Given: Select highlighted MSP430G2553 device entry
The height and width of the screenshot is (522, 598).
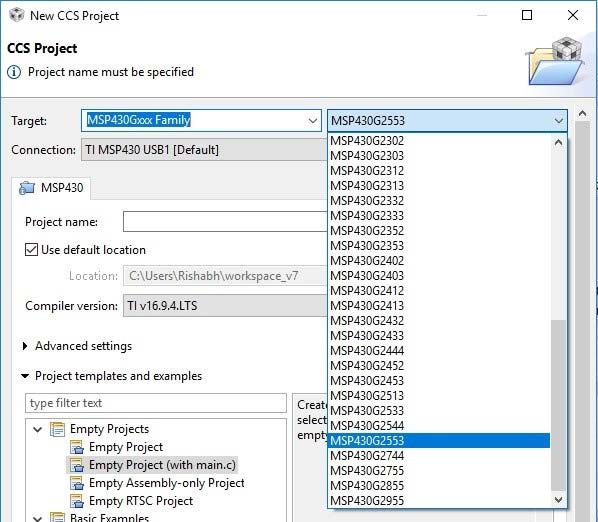Looking at the screenshot, I should [439, 441].
